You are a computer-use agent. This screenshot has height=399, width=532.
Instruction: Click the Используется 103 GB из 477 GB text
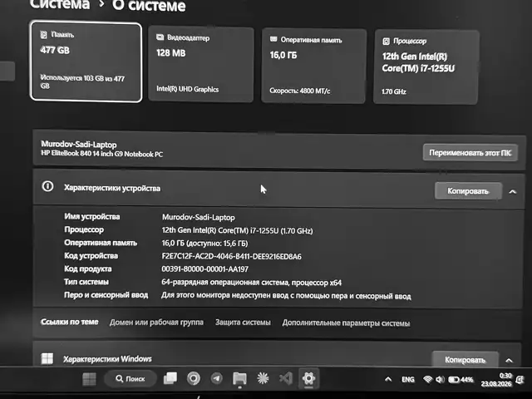click(82, 81)
